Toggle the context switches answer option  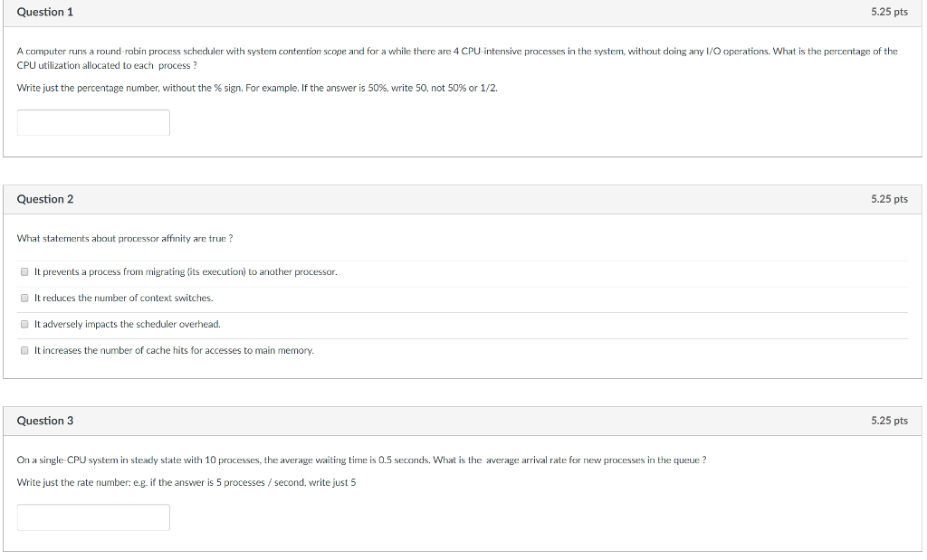pyautogui.click(x=124, y=298)
